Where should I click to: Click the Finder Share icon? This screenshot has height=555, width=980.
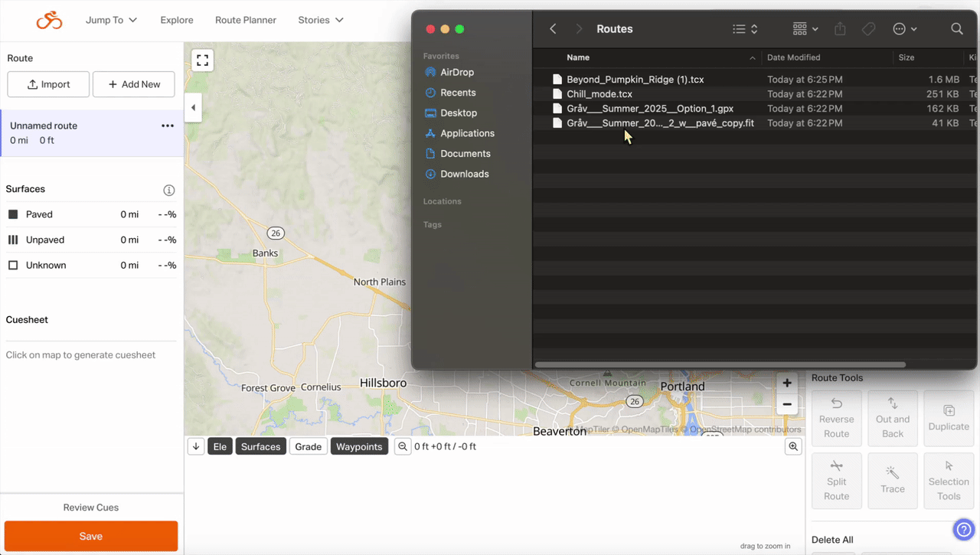(x=840, y=29)
